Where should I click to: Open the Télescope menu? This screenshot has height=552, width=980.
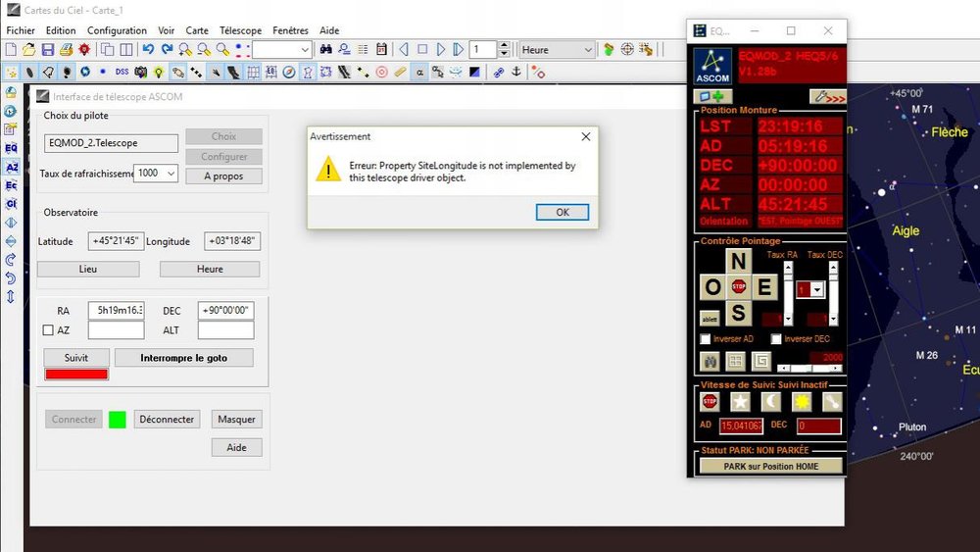click(x=241, y=30)
